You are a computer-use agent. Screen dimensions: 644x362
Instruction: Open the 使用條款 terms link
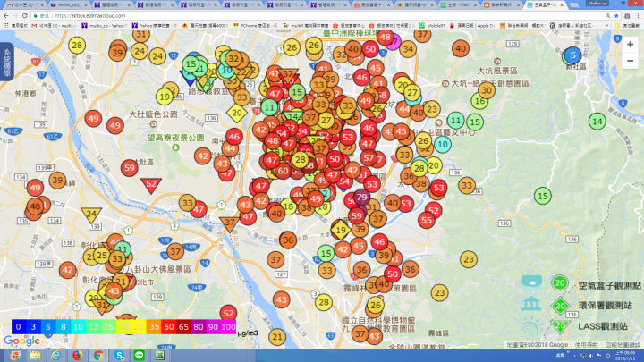pyautogui.click(x=586, y=345)
